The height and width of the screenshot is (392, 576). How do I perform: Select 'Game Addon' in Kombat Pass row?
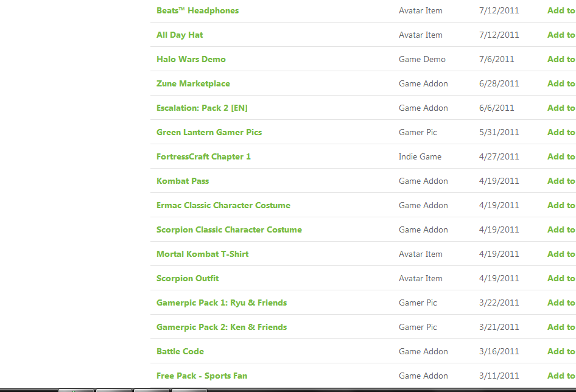(x=424, y=181)
